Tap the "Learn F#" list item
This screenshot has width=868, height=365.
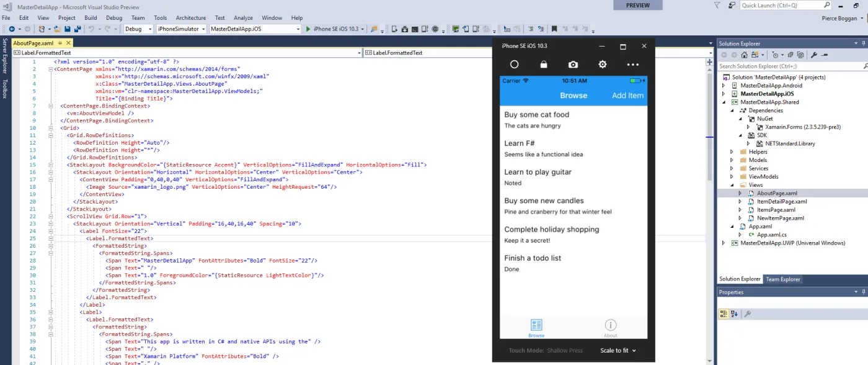(573, 148)
